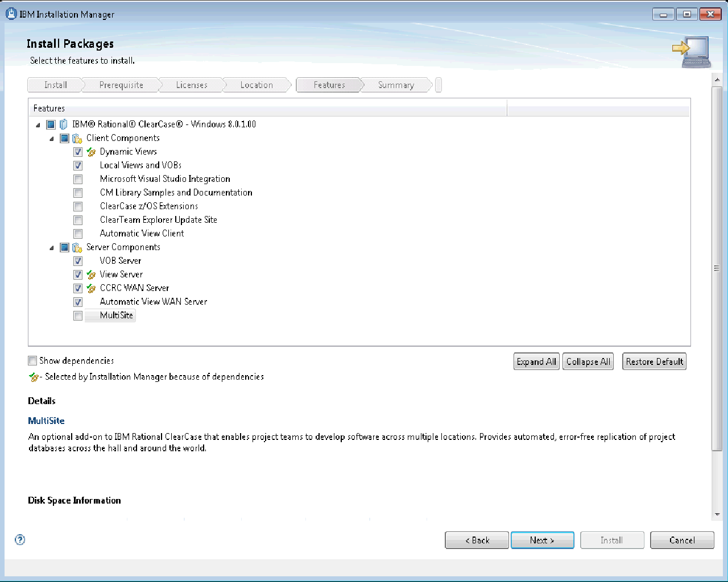Click the Client Components folder icon

coord(77,138)
